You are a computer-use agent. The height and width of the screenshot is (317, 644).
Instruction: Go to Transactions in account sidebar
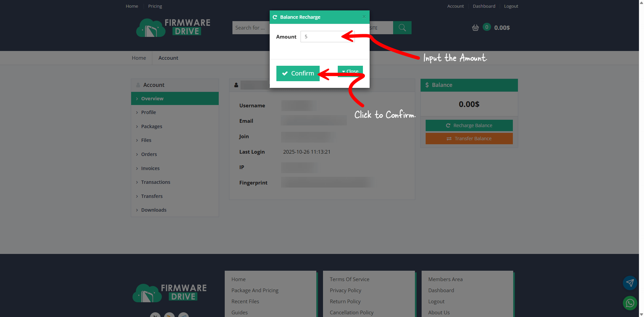pyautogui.click(x=156, y=182)
